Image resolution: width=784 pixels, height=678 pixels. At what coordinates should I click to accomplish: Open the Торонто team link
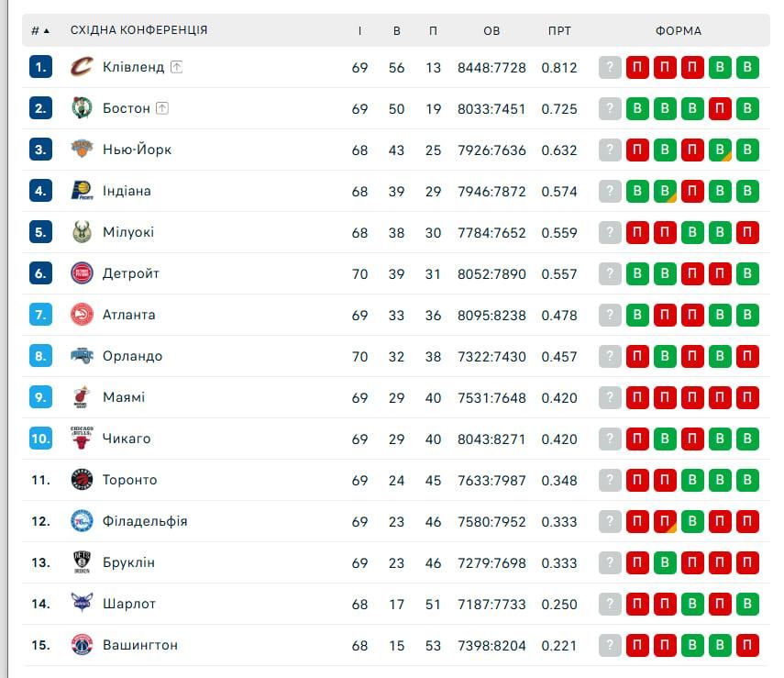[x=129, y=480]
